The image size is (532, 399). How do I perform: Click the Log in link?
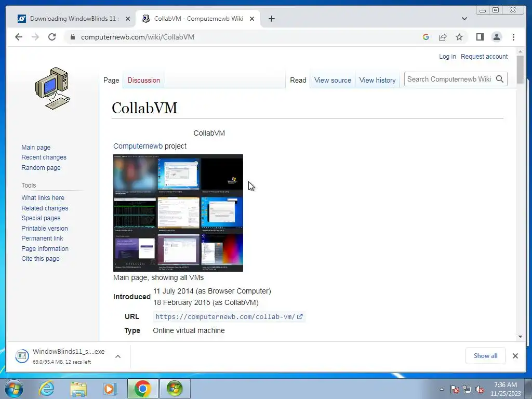pyautogui.click(x=447, y=57)
